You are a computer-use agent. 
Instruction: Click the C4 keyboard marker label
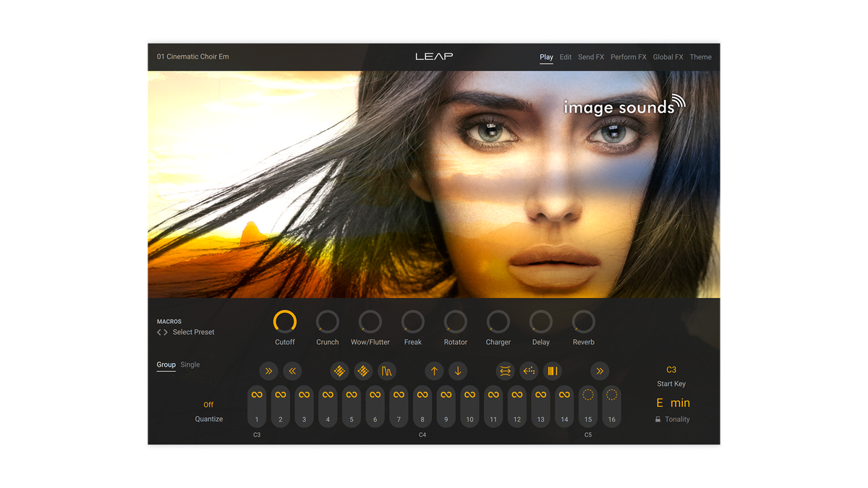pyautogui.click(x=422, y=435)
